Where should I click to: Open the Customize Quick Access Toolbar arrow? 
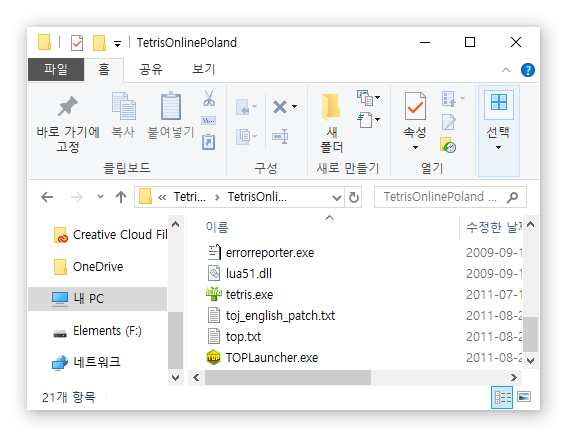pos(117,44)
